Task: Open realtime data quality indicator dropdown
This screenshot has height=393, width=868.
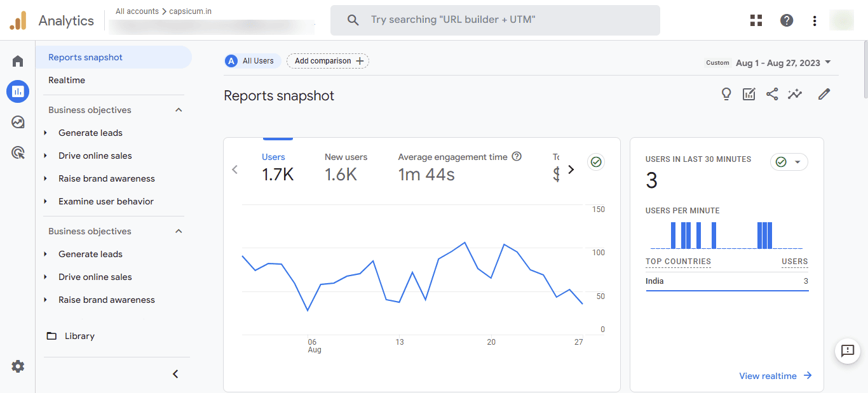Action: point(797,162)
